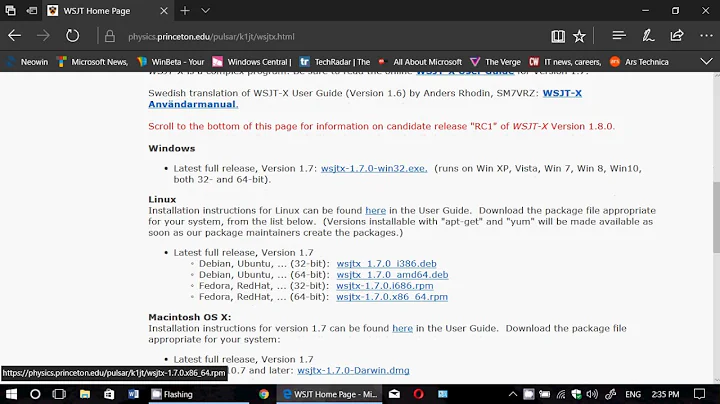The image size is (720, 404).
Task: Open TechRadar favorite bookmark
Action: coord(335,62)
